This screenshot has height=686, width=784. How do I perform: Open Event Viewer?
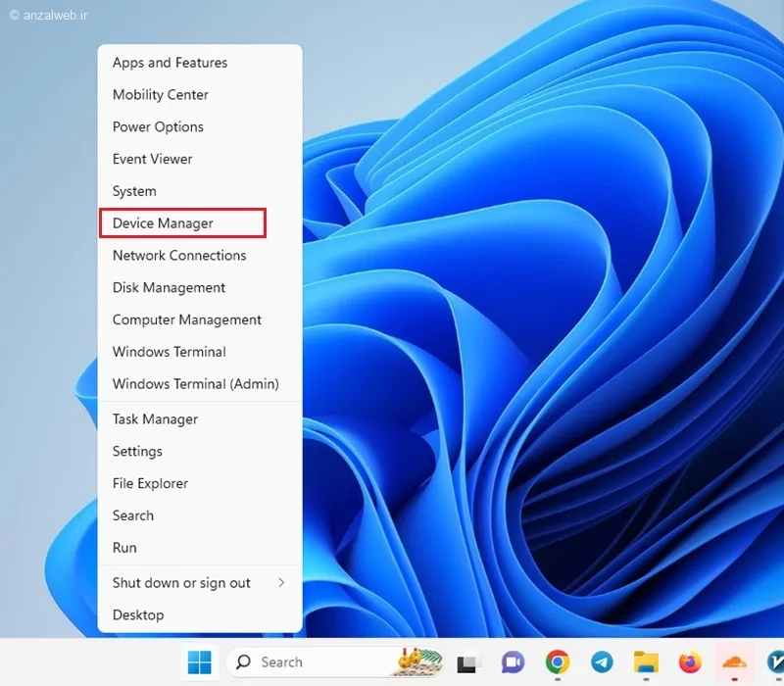click(x=200, y=159)
